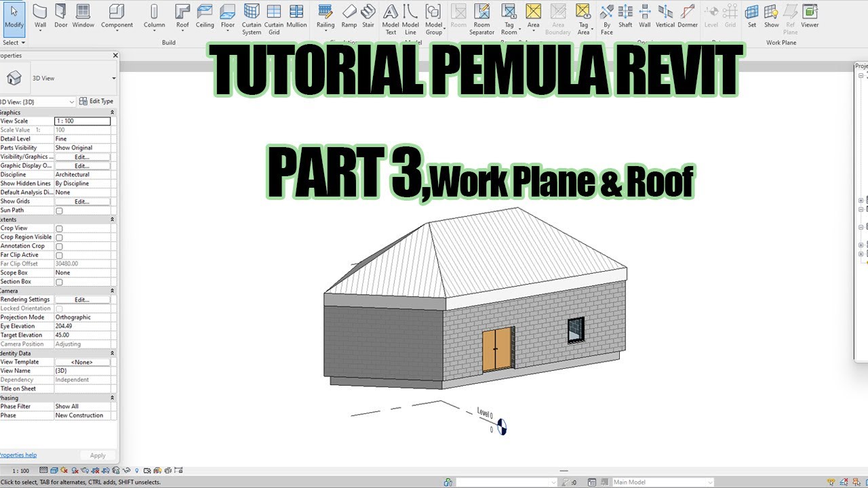This screenshot has height=488, width=868.
Task: Expand the 3D View type selector
Action: (113, 78)
